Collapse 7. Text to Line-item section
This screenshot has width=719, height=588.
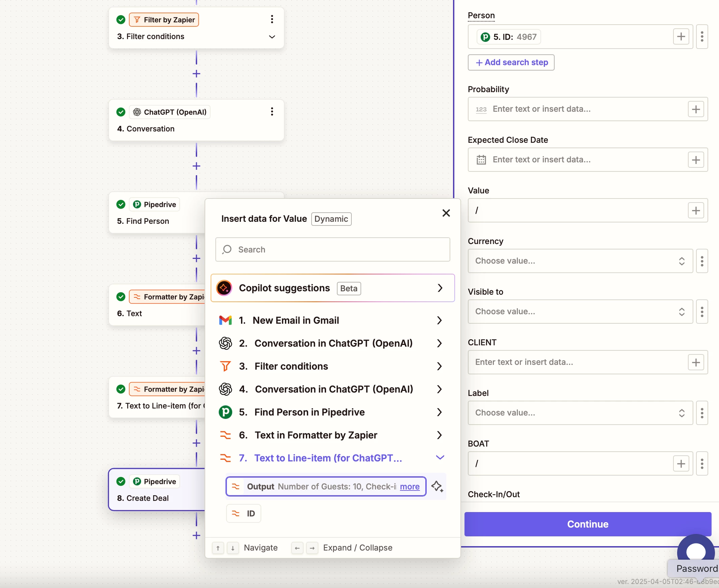[332, 458]
